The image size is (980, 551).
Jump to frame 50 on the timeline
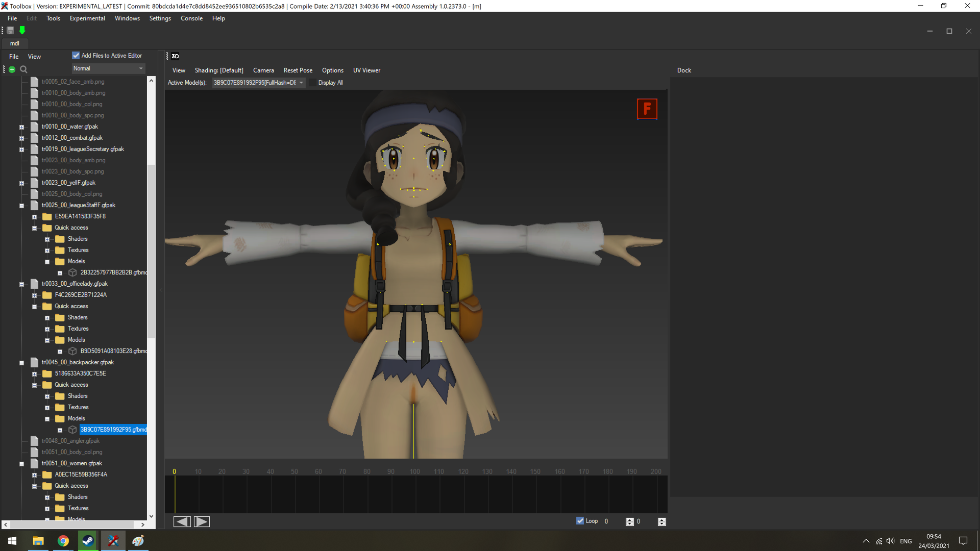295,472
